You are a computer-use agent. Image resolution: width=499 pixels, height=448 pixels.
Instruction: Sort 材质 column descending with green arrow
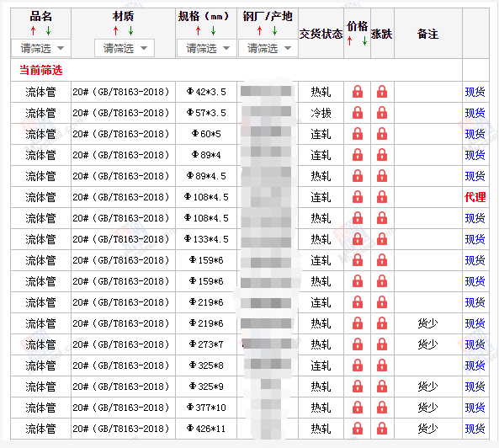[x=130, y=31]
